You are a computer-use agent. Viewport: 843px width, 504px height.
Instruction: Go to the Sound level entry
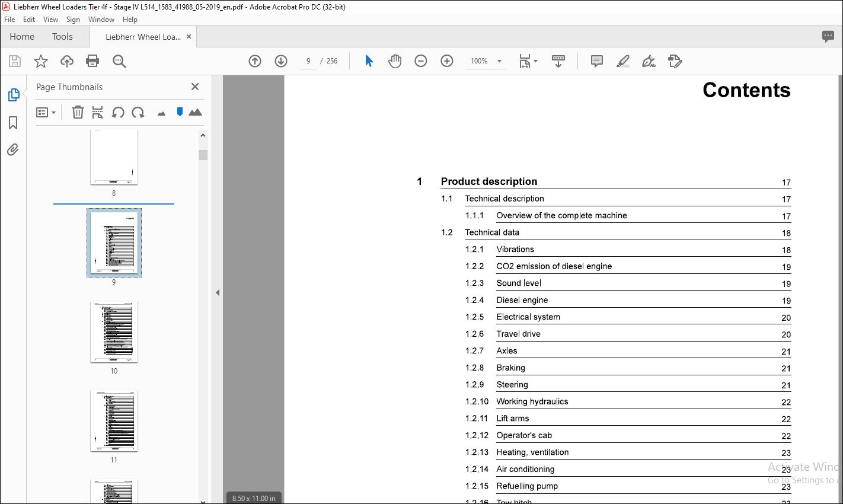tap(519, 283)
